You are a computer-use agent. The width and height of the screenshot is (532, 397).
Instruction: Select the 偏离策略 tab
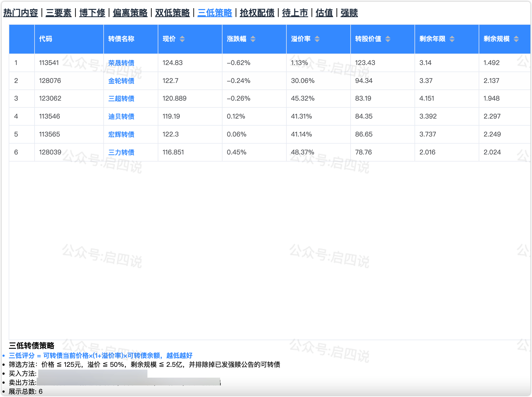pyautogui.click(x=130, y=13)
